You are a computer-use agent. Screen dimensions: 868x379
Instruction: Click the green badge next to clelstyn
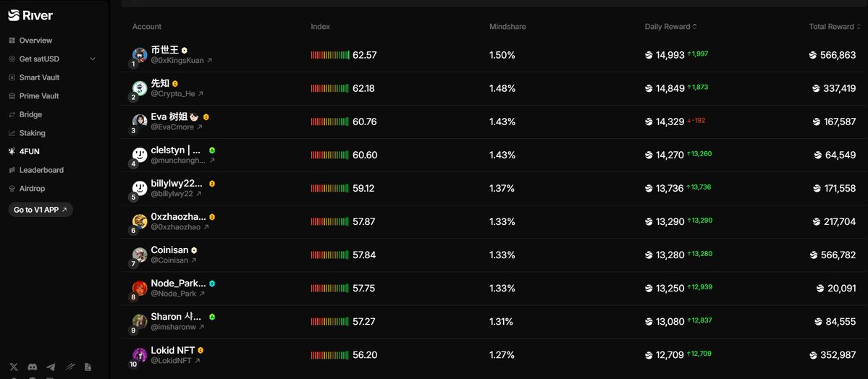coord(212,150)
